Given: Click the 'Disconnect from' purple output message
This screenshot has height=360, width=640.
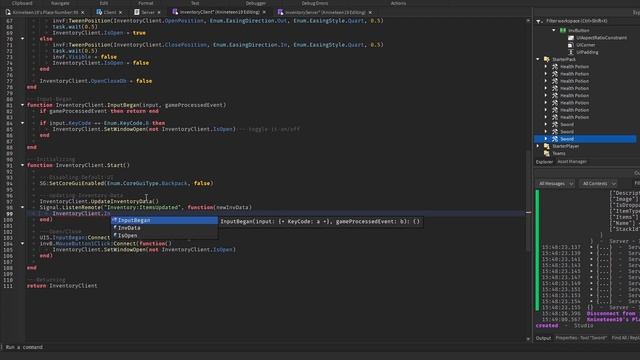Looking at the screenshot, I should 611,313.
